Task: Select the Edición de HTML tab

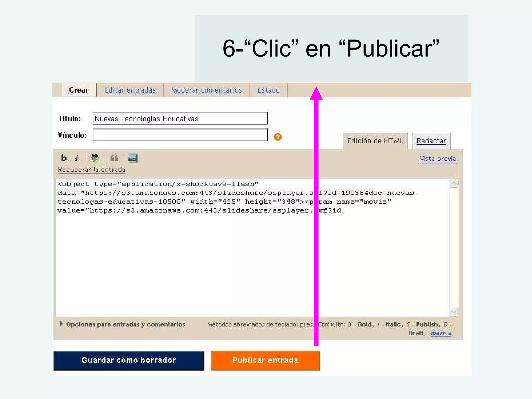Action: 375,141
